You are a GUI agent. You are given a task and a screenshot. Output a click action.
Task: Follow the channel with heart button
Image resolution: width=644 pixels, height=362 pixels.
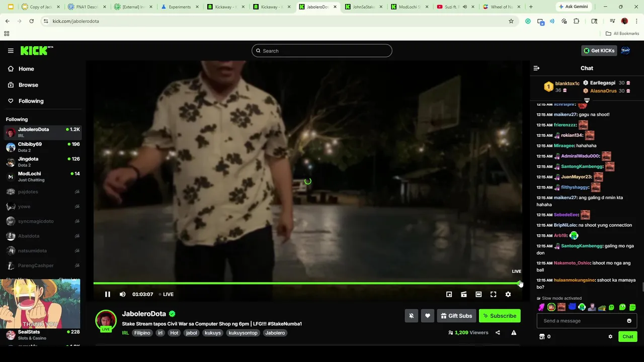coord(427,316)
